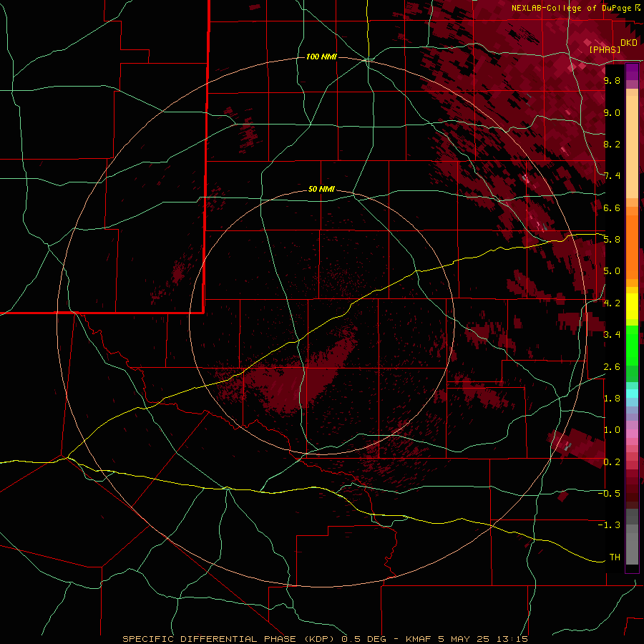644x644 pixels.
Task: Click the pink segment of the color bar
Action: 632,434
